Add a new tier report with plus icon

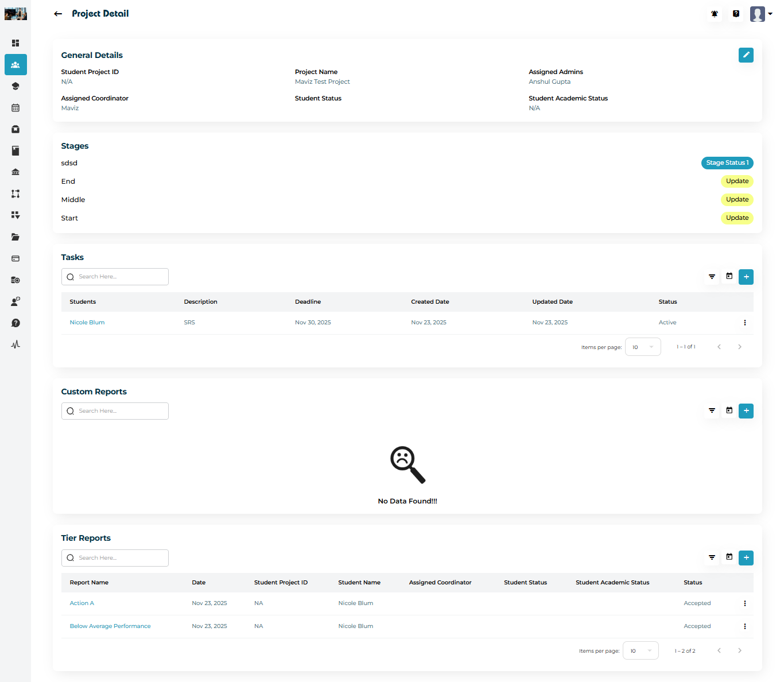click(746, 557)
